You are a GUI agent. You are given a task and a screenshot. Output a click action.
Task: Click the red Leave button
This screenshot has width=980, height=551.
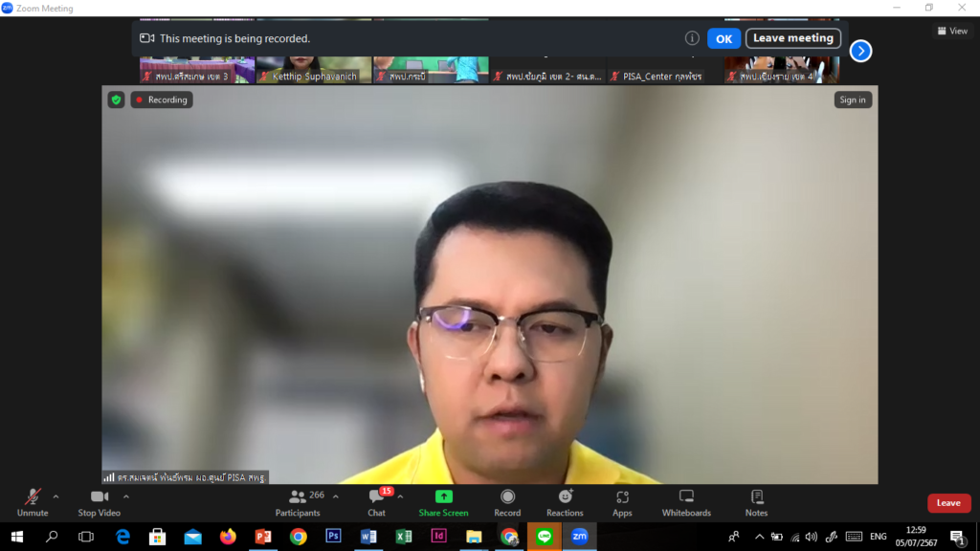pos(948,503)
